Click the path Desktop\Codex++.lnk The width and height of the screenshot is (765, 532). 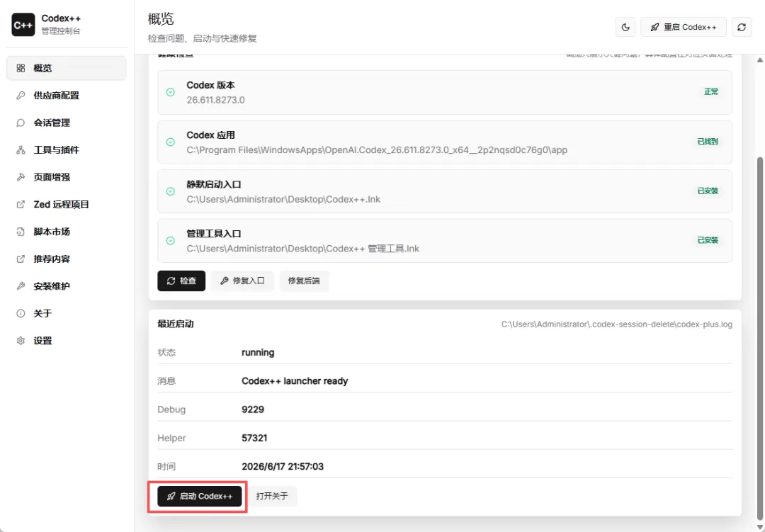(x=283, y=199)
